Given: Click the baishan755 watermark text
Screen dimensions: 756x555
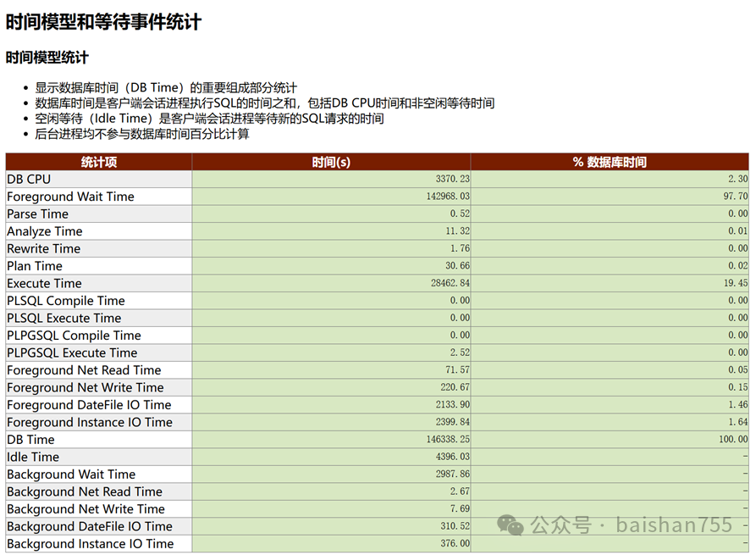Looking at the screenshot, I should tap(674, 525).
